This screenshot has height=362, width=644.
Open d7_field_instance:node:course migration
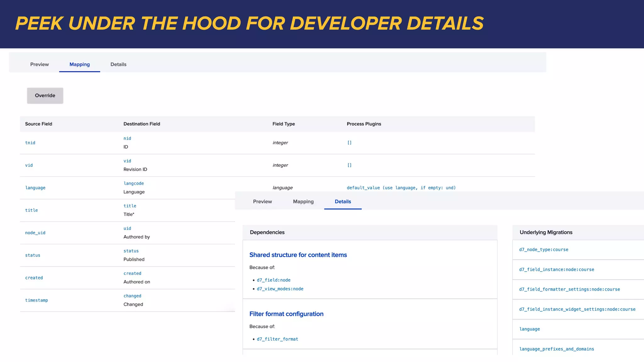pyautogui.click(x=557, y=270)
